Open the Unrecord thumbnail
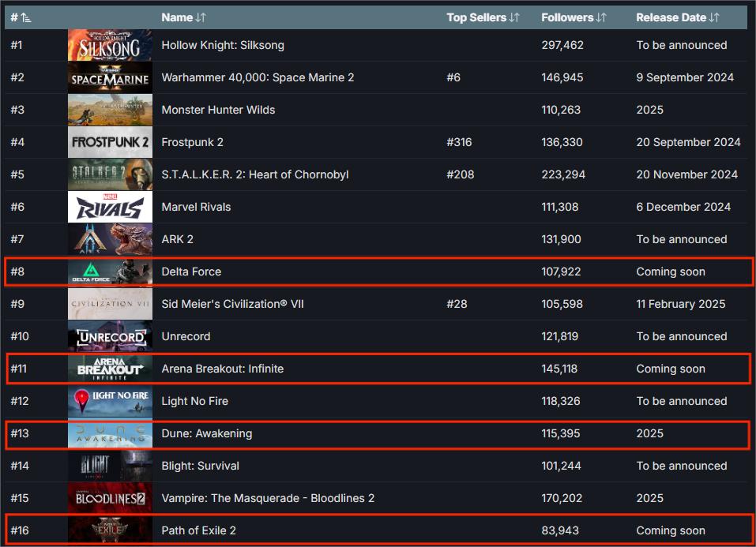Screen dimensions: 756x547 [110, 336]
